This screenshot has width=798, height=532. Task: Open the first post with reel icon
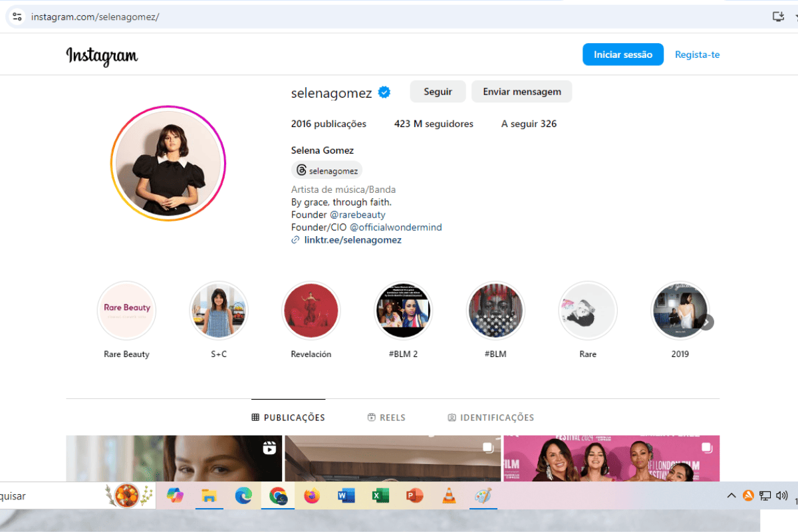coord(174,458)
